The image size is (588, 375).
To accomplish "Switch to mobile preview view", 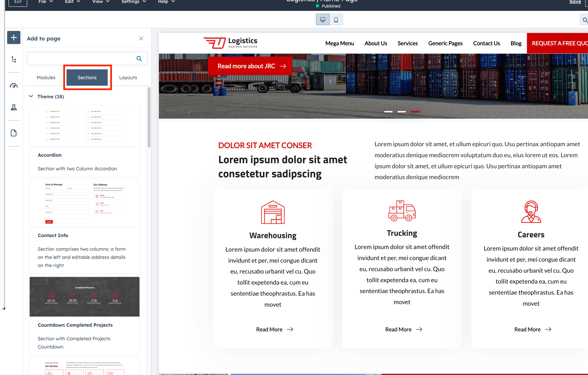I will (336, 20).
